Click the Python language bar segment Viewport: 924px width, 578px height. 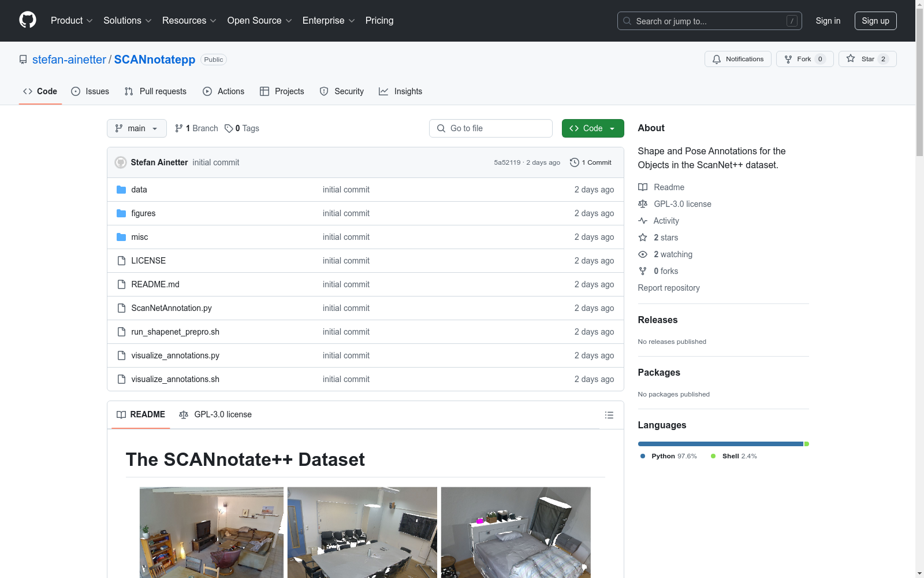[721, 444]
